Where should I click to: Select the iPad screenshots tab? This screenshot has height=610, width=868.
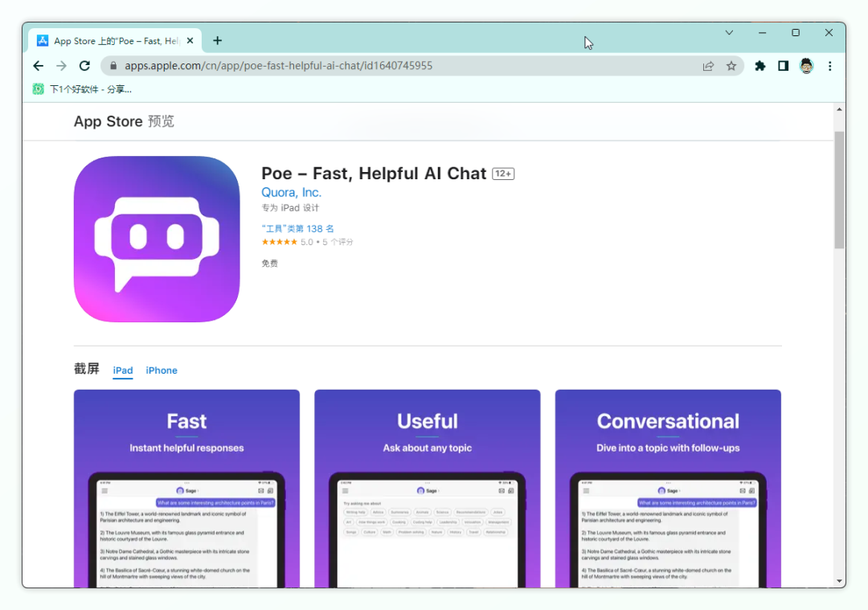(123, 371)
